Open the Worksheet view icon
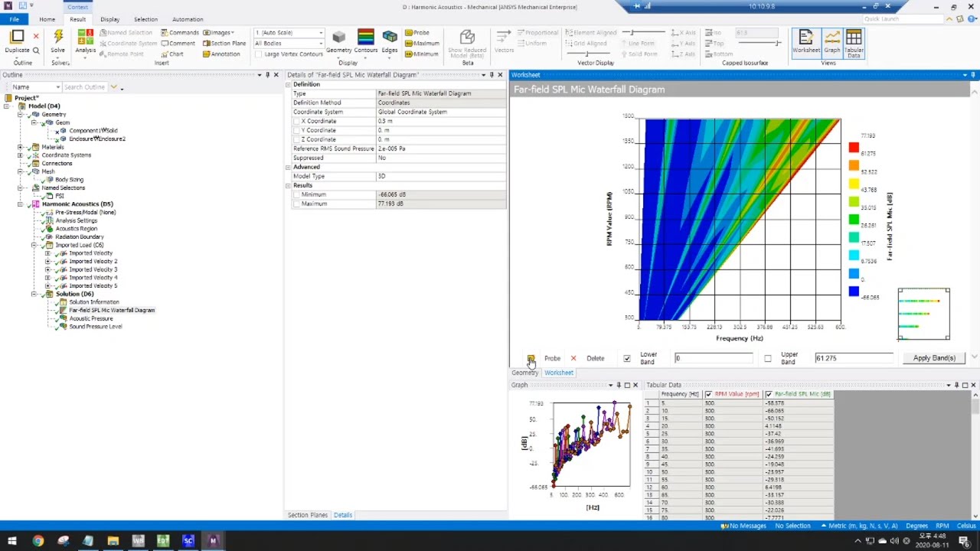Image resolution: width=980 pixels, height=551 pixels. 805,37
